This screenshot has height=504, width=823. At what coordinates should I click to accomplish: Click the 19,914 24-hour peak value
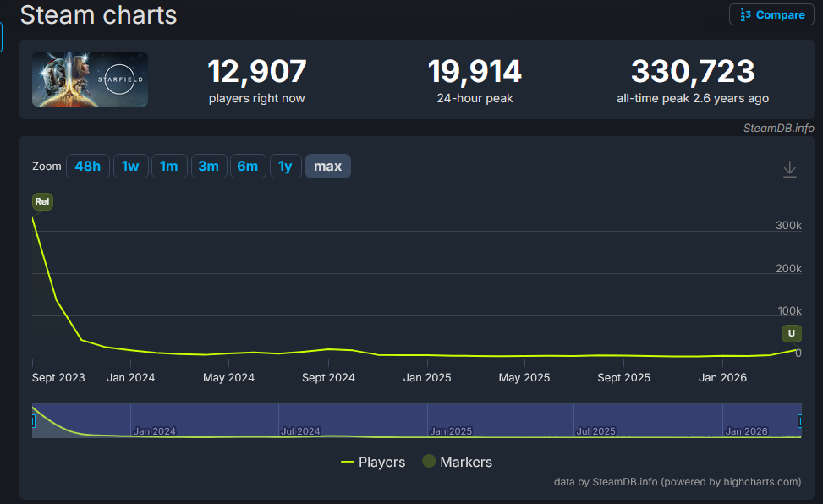(x=475, y=71)
